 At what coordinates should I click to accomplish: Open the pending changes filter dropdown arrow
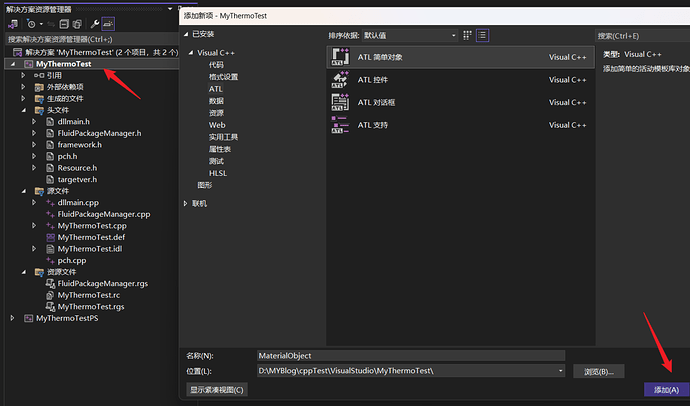[41, 24]
